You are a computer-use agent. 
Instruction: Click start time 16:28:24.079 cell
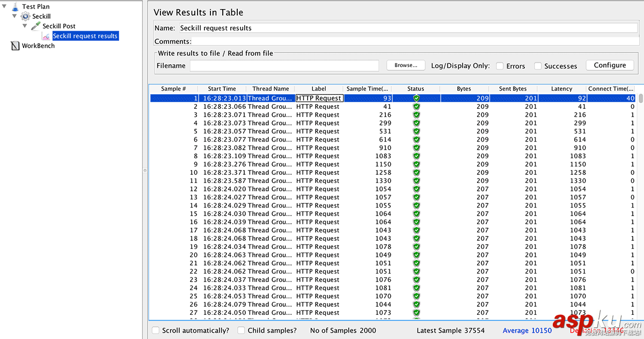(x=224, y=305)
